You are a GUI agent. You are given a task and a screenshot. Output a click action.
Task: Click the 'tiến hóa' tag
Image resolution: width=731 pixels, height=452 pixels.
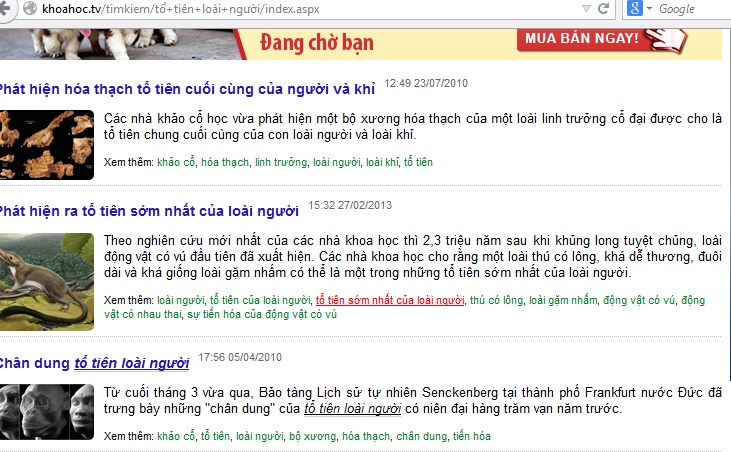tap(472, 436)
